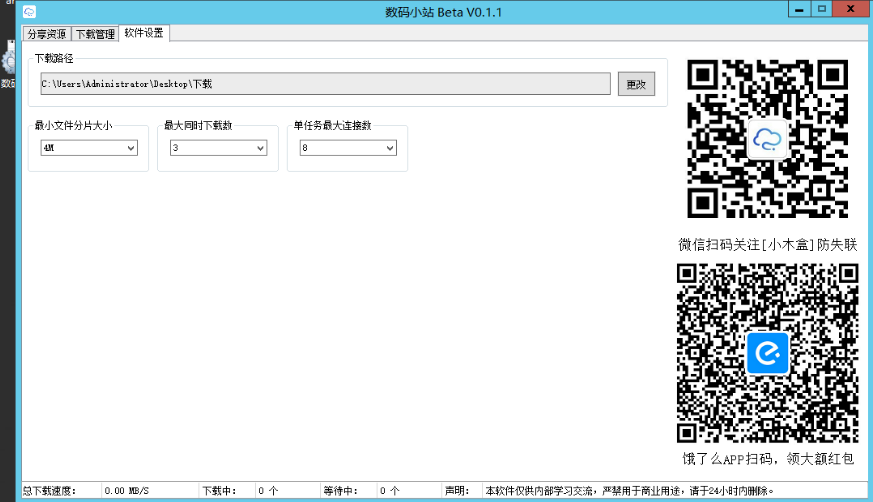Open the 下载管理 tab
Screen dimensions: 873x502
coord(96,33)
